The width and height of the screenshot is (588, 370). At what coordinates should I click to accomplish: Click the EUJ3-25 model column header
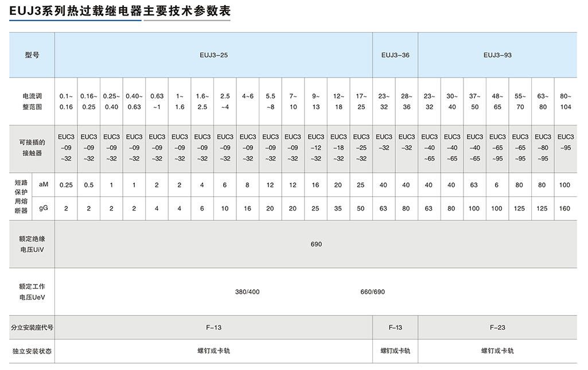[x=213, y=56]
